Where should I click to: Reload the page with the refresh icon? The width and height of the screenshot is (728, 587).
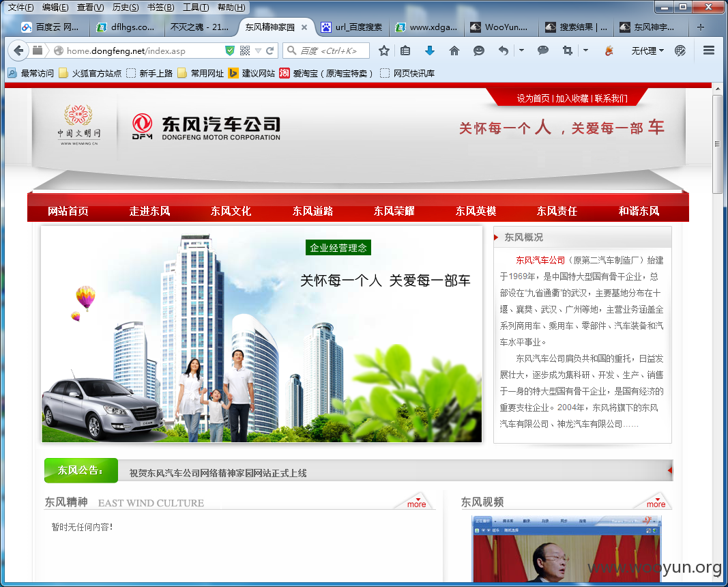pyautogui.click(x=270, y=51)
